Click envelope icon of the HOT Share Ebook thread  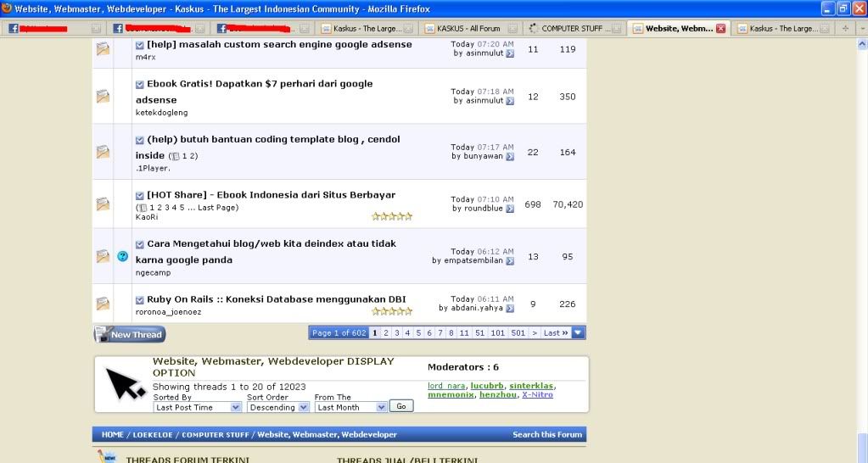(x=103, y=204)
